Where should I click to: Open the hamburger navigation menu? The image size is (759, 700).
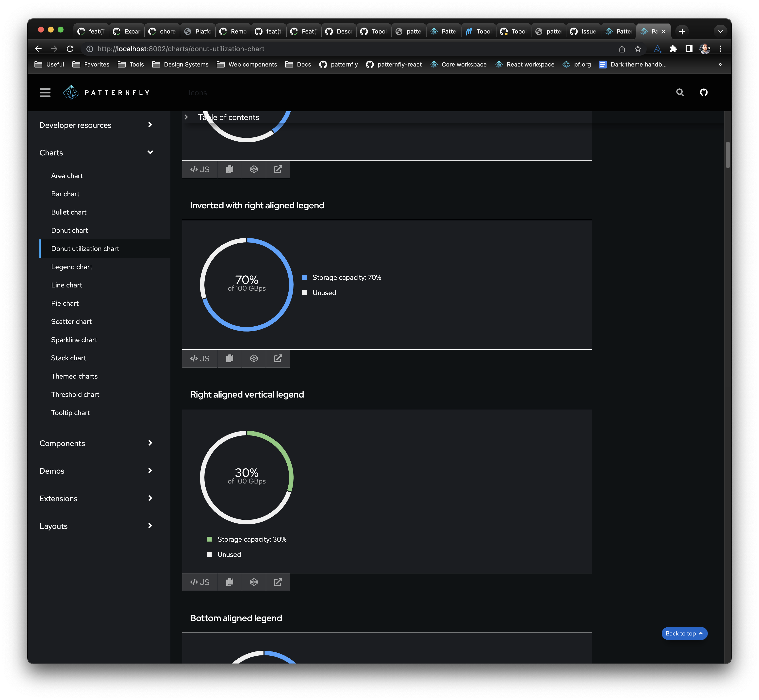pos(45,92)
